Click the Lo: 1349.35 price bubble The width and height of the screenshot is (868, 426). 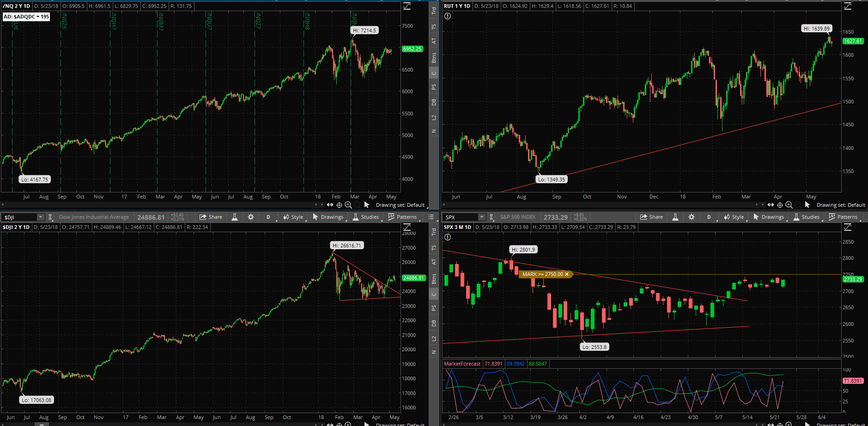click(552, 180)
